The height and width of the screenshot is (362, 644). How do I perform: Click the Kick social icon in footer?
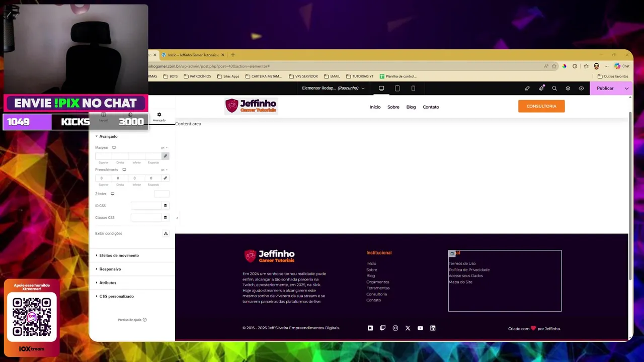pos(370,328)
